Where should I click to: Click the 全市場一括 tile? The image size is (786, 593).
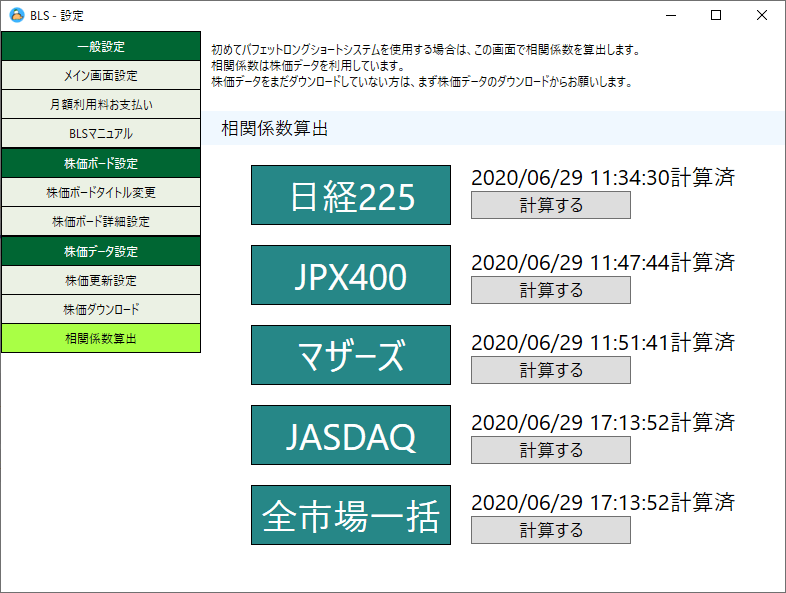click(x=351, y=515)
